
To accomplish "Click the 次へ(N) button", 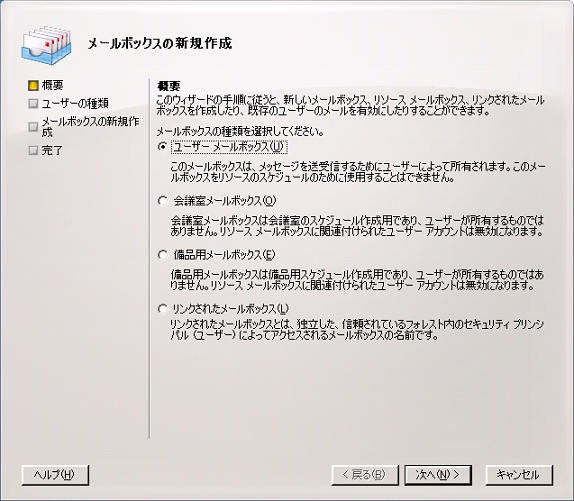I will (x=438, y=475).
